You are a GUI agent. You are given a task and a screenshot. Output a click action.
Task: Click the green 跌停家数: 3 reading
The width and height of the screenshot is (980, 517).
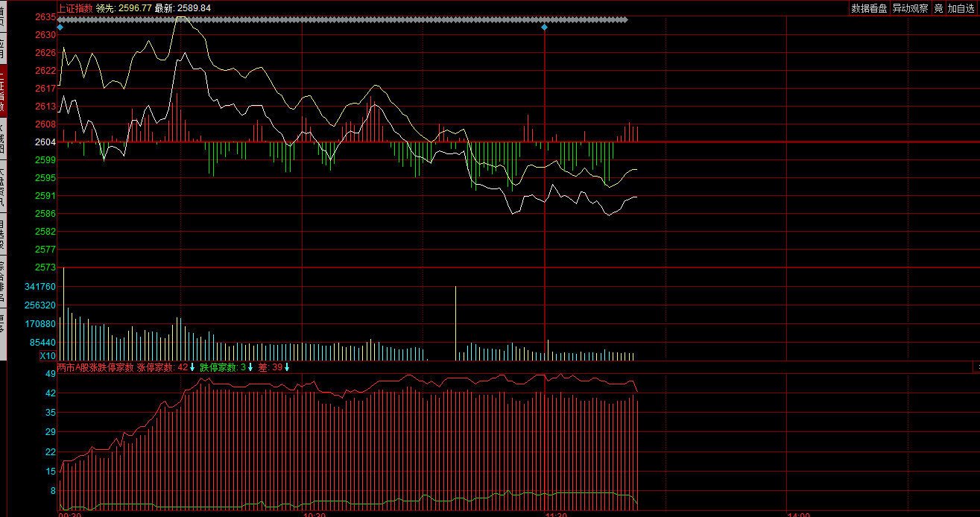223,367
